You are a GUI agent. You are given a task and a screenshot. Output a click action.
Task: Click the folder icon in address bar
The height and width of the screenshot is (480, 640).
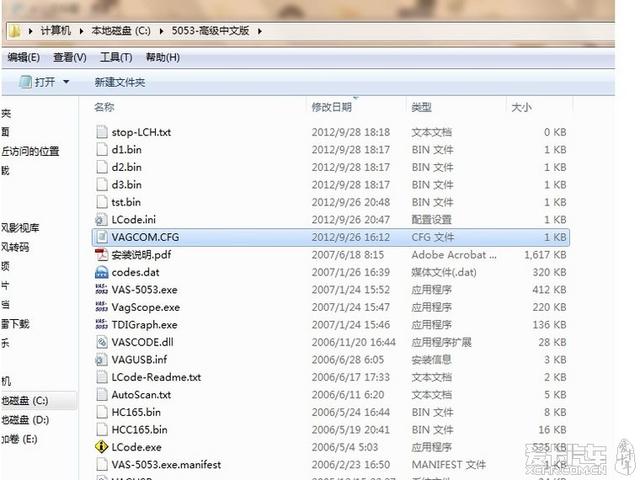(x=15, y=31)
